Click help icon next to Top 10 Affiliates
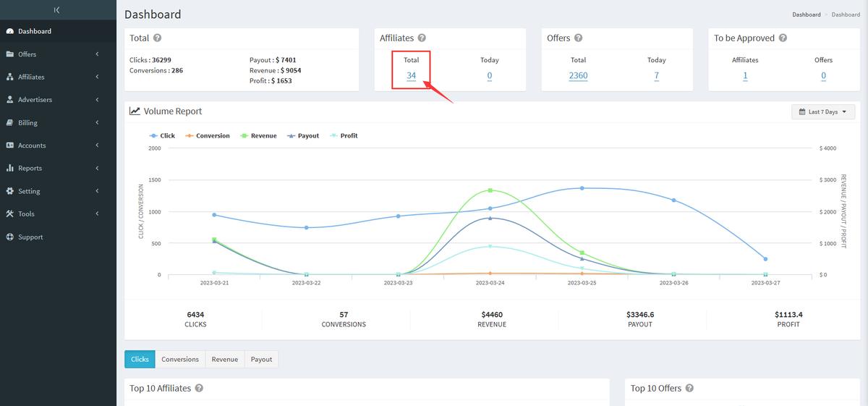868x406 pixels. (199, 389)
